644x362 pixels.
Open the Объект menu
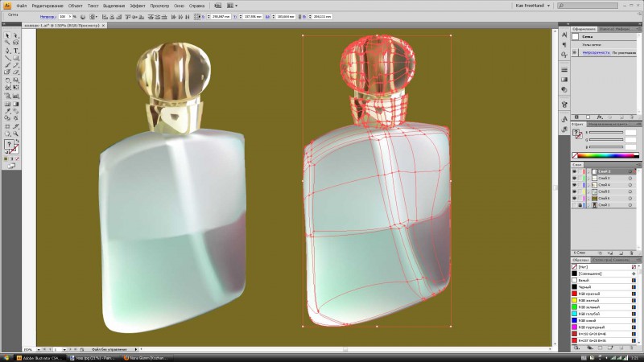75,5
